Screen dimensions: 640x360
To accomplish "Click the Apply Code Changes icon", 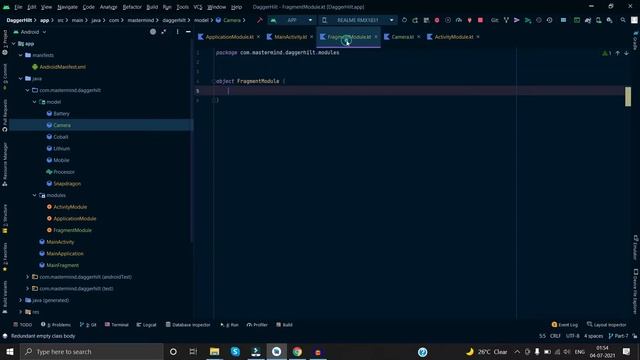I will (x=426, y=20).
